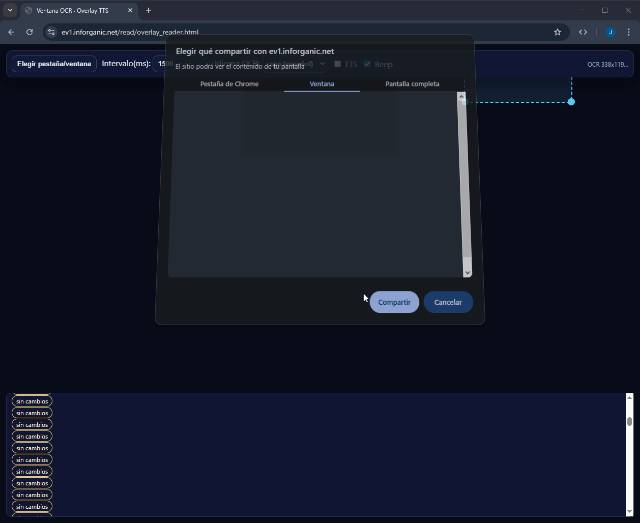Click the profile avatar icon

(x=610, y=32)
